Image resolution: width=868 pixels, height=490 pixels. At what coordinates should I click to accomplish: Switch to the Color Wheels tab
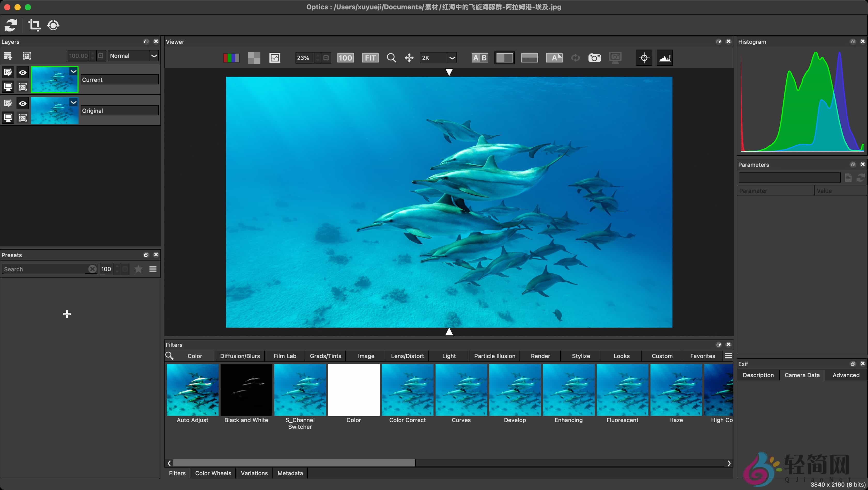click(x=213, y=473)
